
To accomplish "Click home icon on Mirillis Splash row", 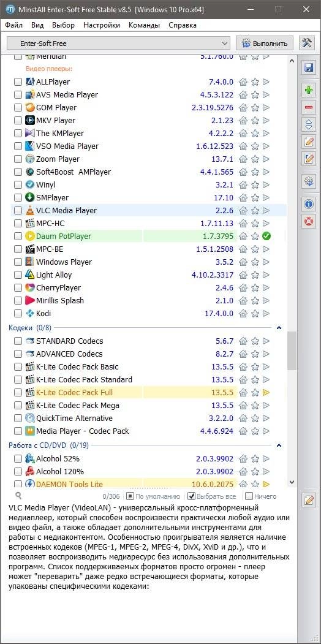I will pos(243,301).
